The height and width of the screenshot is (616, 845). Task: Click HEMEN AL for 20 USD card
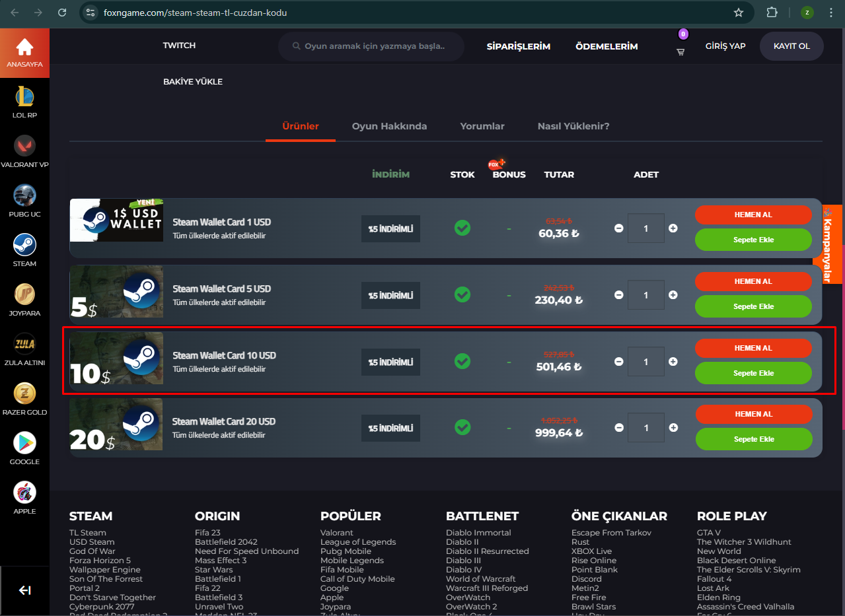(x=753, y=414)
